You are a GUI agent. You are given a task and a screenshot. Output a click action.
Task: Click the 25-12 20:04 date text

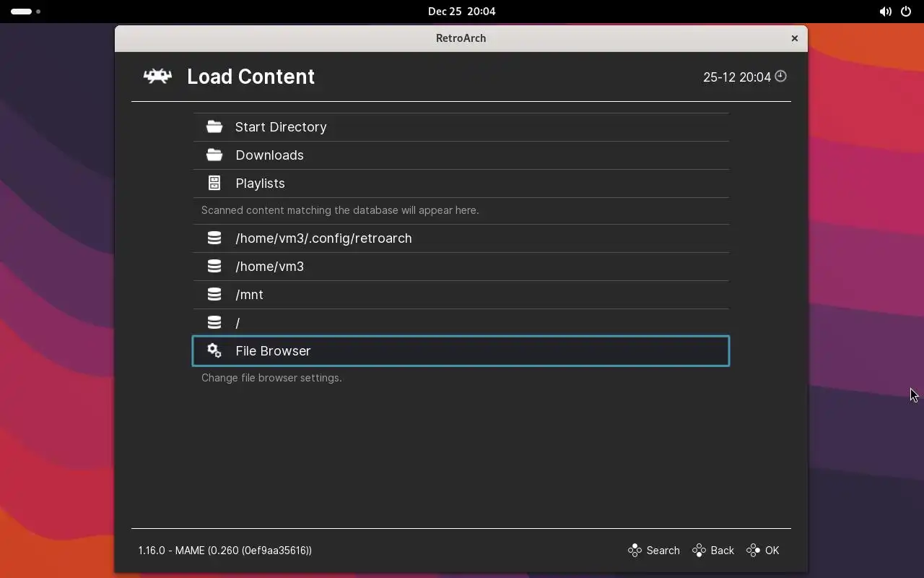click(737, 77)
